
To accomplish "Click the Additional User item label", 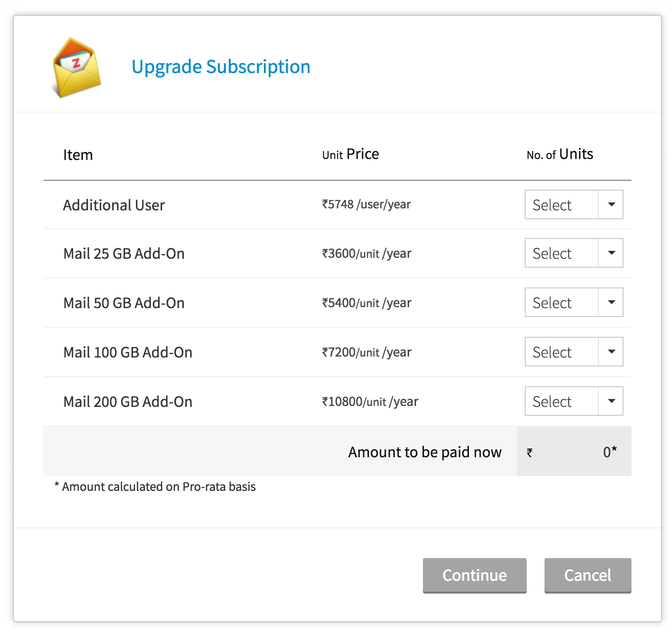I will click(x=114, y=205).
